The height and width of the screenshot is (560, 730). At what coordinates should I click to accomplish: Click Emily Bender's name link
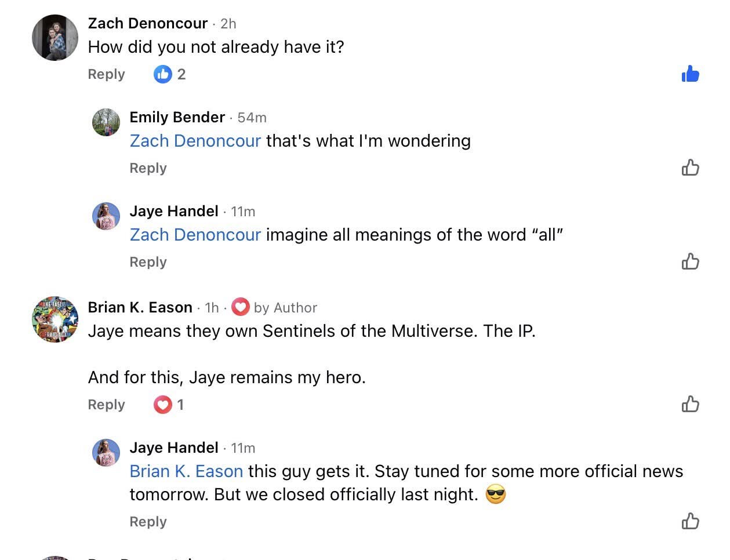[x=177, y=117]
